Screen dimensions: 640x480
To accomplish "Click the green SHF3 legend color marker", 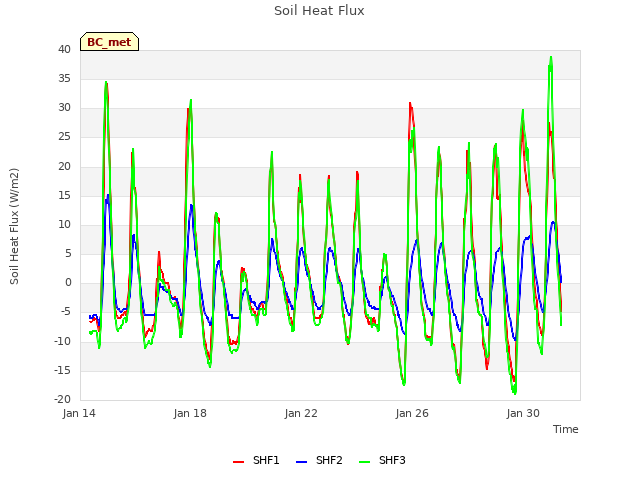I will [364, 462].
